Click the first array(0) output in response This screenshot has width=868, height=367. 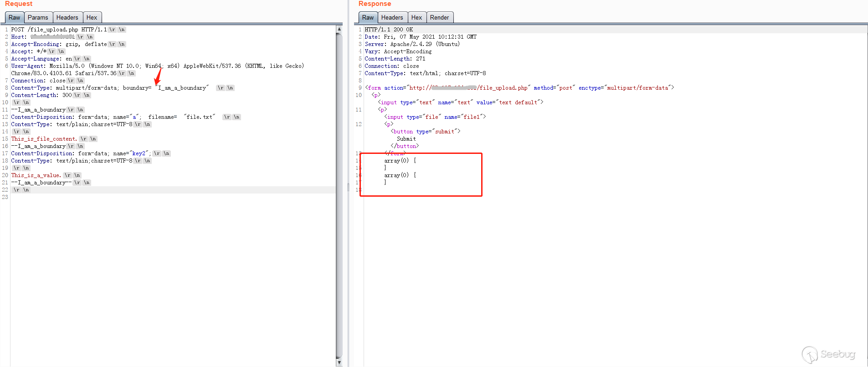396,161
